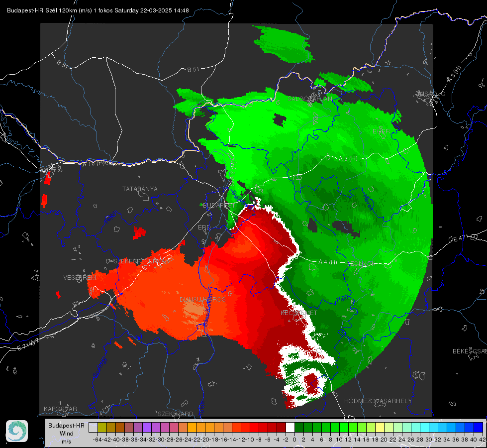Click the legend value -64

coord(97,440)
